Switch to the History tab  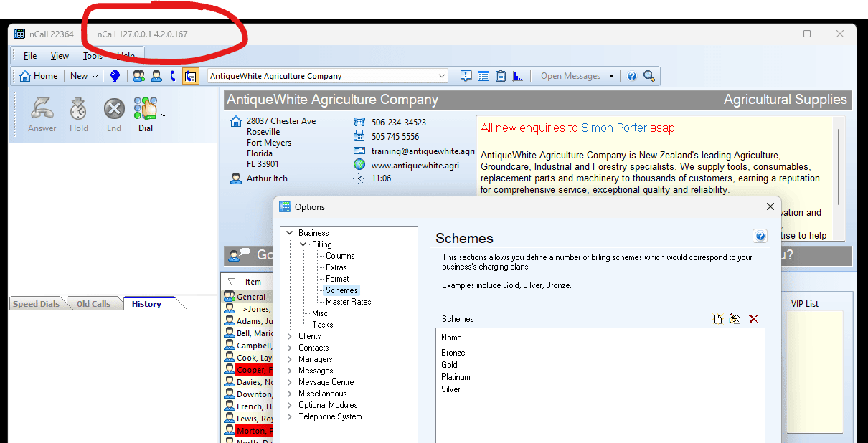tap(146, 304)
